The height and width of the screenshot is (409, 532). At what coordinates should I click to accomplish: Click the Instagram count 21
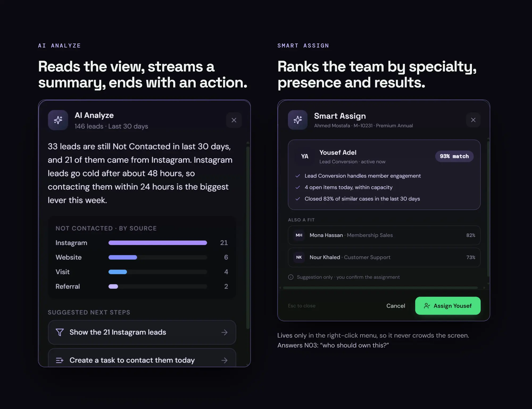[224, 243]
